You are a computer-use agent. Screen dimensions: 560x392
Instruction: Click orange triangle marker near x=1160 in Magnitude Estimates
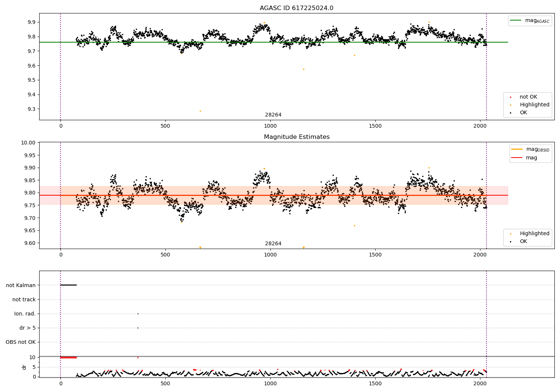[304, 248]
